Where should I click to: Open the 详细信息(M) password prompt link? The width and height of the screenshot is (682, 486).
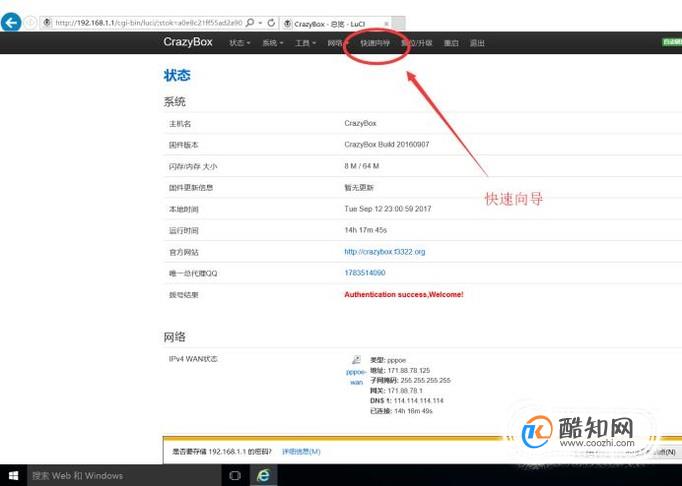301,452
